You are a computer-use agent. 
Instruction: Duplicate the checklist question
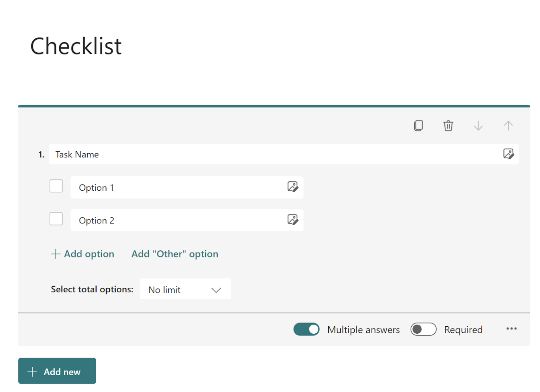418,125
